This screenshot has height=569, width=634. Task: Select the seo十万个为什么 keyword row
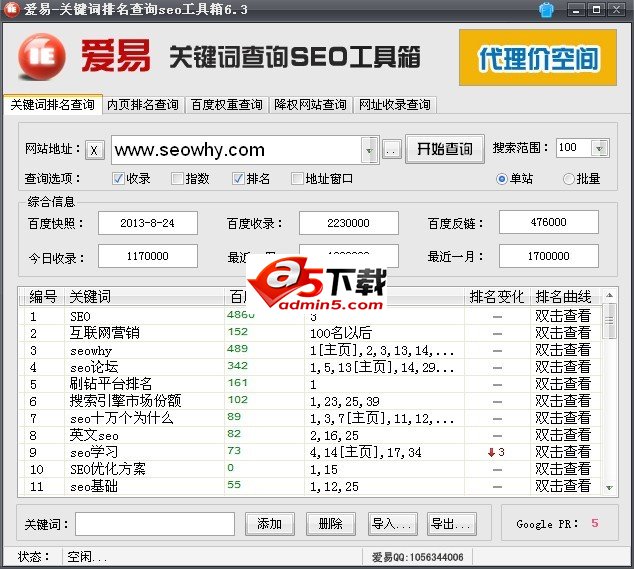[310, 418]
